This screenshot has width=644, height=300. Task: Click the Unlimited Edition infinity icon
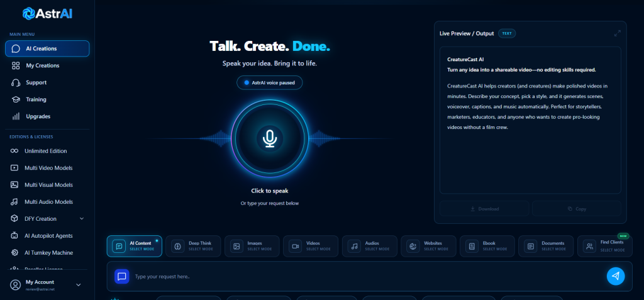(x=14, y=151)
